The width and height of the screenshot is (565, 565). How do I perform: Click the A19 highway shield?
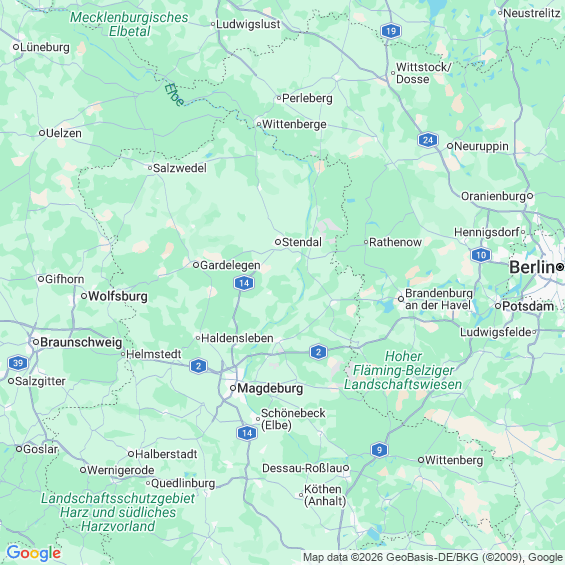(391, 31)
